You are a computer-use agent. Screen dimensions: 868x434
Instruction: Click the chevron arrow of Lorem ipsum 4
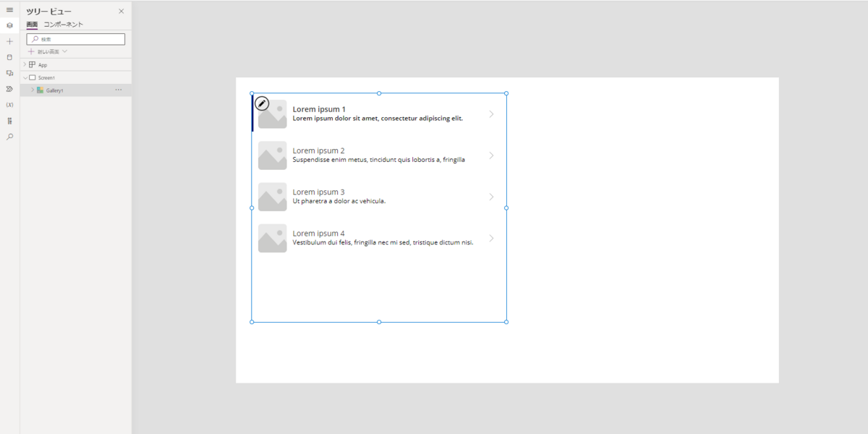pos(492,238)
